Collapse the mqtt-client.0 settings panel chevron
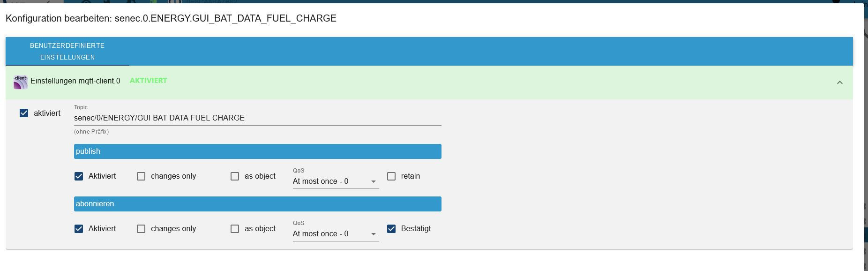 839,83
